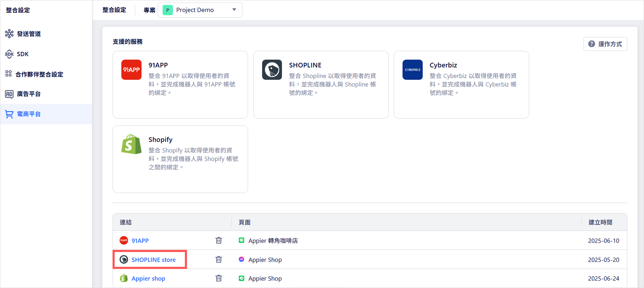This screenshot has height=288, width=644.
Task: Click the green Shopify bag logo
Action: pos(131,144)
